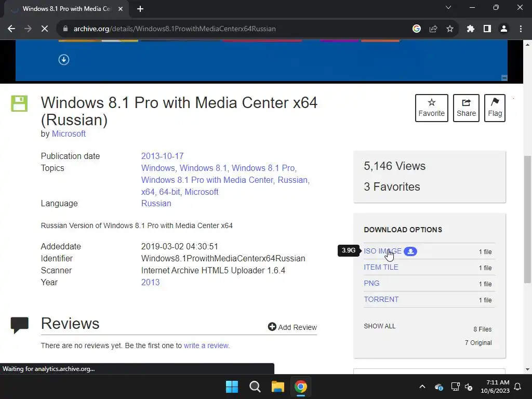Viewport: 532px width, 399px height.
Task: Click the Flag button
Action: pyautogui.click(x=495, y=108)
